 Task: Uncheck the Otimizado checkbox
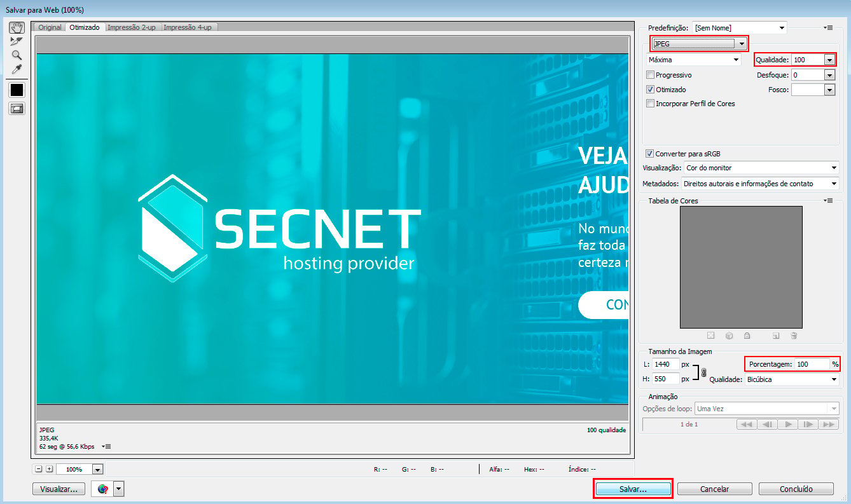coord(650,90)
